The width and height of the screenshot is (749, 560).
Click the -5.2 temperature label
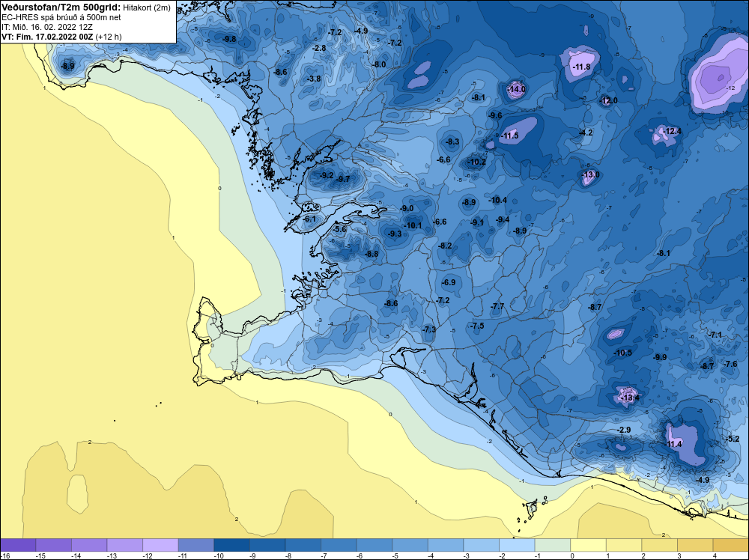(733, 439)
